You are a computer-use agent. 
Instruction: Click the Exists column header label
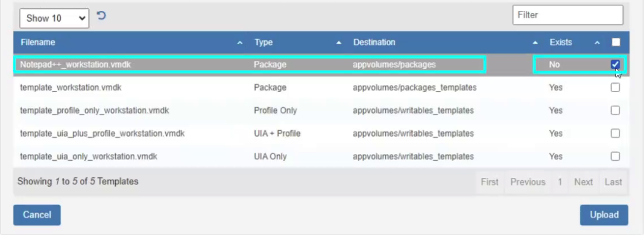click(x=561, y=42)
